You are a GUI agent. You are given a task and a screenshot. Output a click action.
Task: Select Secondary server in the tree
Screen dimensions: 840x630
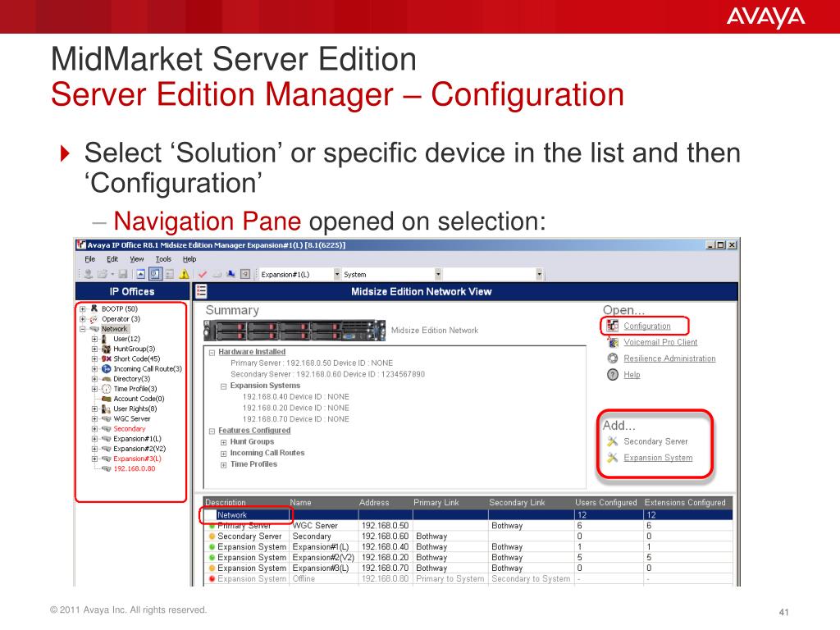coord(129,428)
